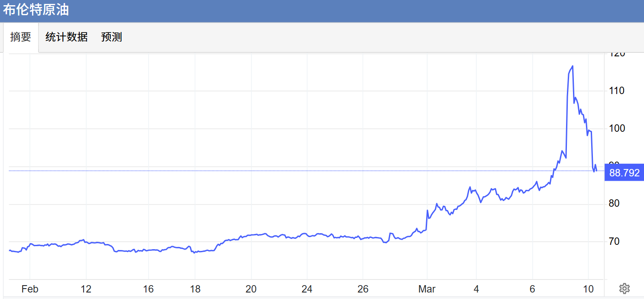644x299 pixels.
Task: Click the 88.792 current price label
Action: tap(624, 173)
